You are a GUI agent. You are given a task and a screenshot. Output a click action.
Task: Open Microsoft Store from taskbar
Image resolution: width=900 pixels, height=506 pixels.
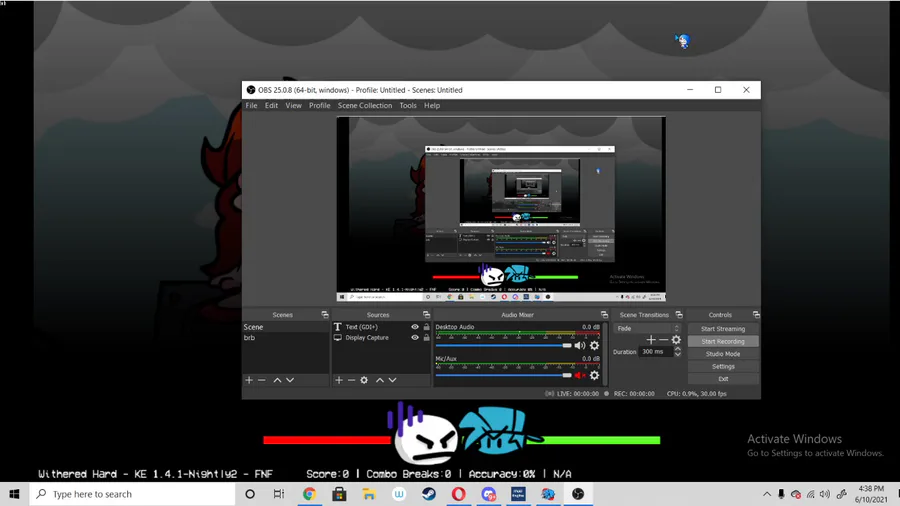(x=339, y=494)
